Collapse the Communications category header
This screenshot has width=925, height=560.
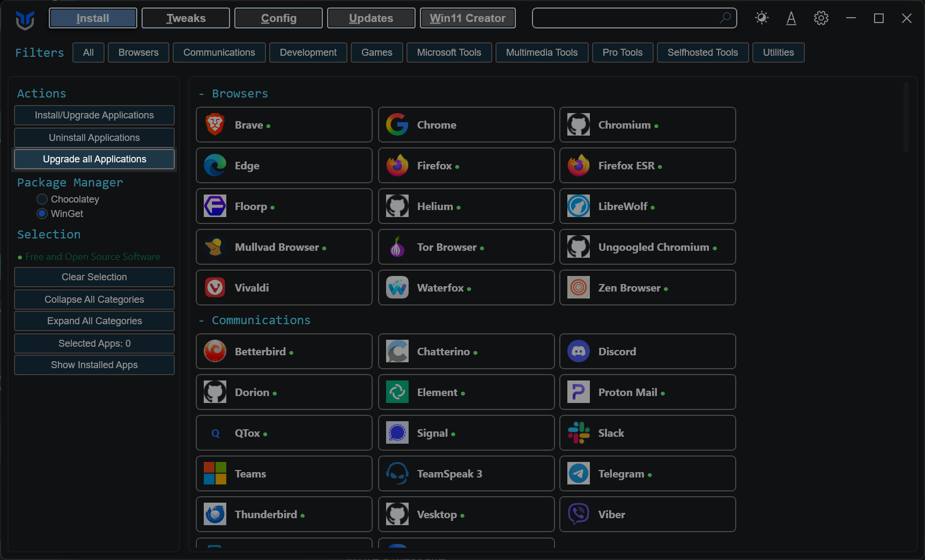254,320
